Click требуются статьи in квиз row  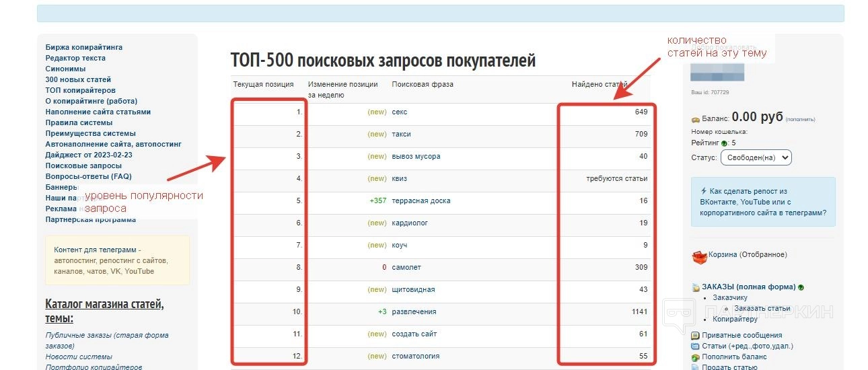(616, 179)
